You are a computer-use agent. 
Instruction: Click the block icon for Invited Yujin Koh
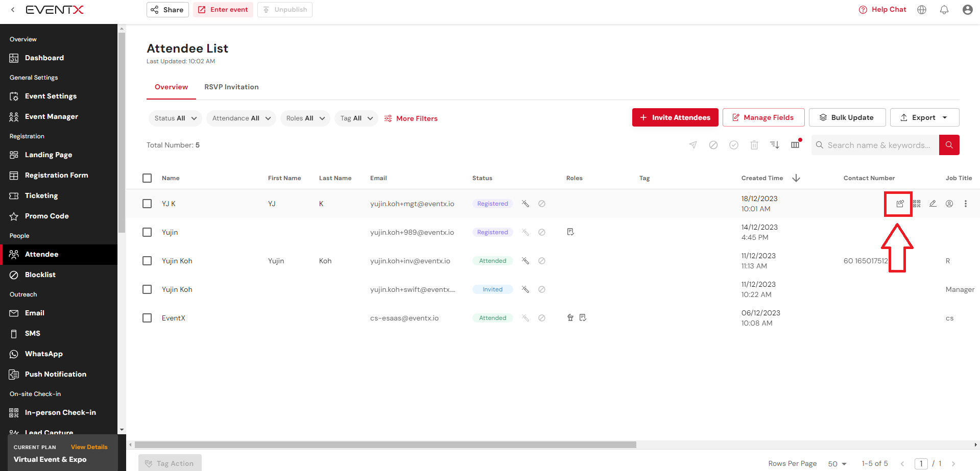click(542, 289)
